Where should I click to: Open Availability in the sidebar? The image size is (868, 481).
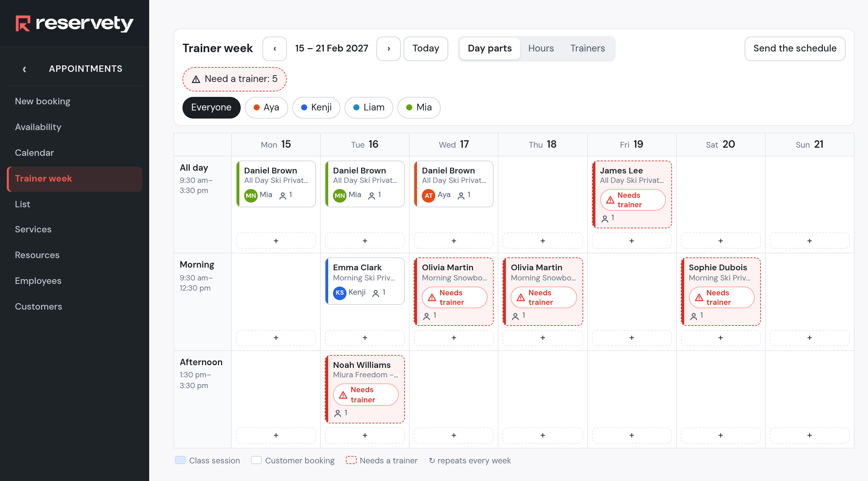tap(38, 127)
